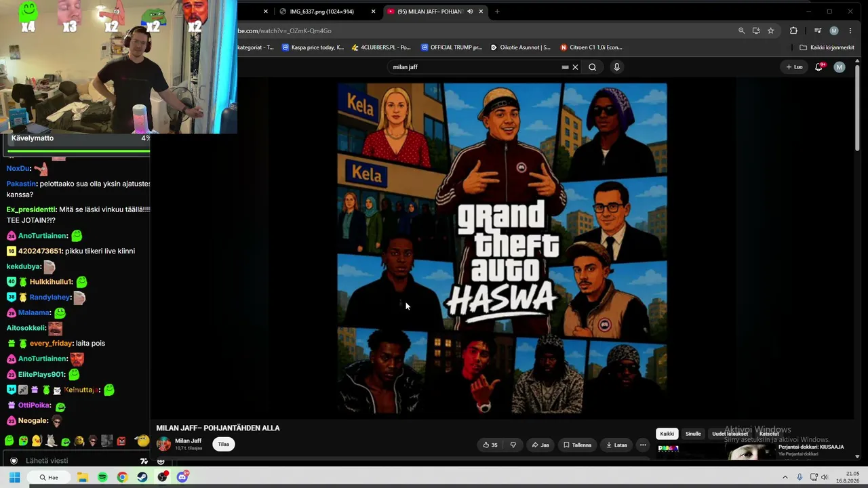868x488 pixels.
Task: Click the install-app icon in the address bar
Action: (756, 30)
